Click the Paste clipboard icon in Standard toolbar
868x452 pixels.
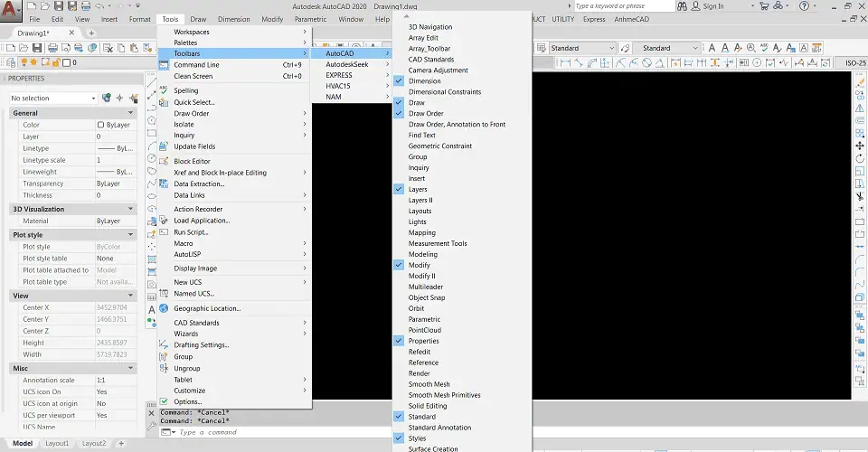(134, 48)
